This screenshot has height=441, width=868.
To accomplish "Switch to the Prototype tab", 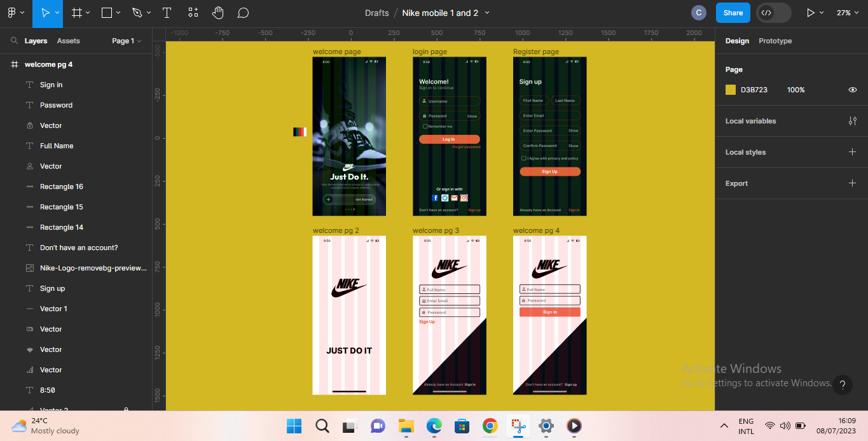I will 775,41.
